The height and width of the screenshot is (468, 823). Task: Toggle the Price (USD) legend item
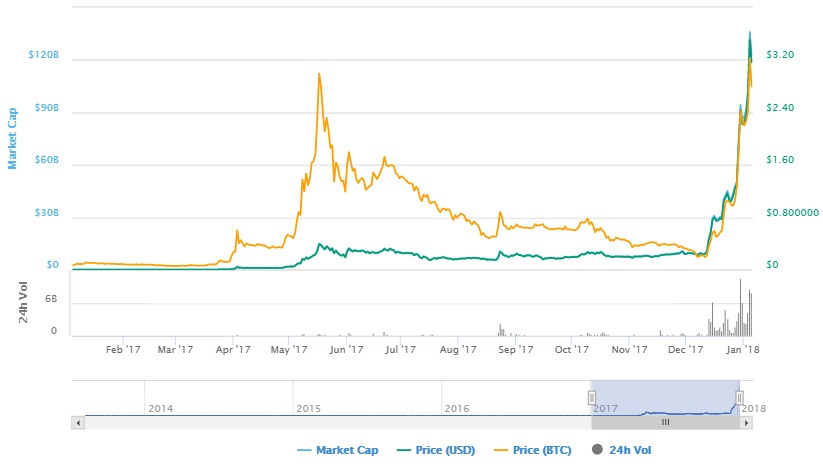tap(440, 450)
